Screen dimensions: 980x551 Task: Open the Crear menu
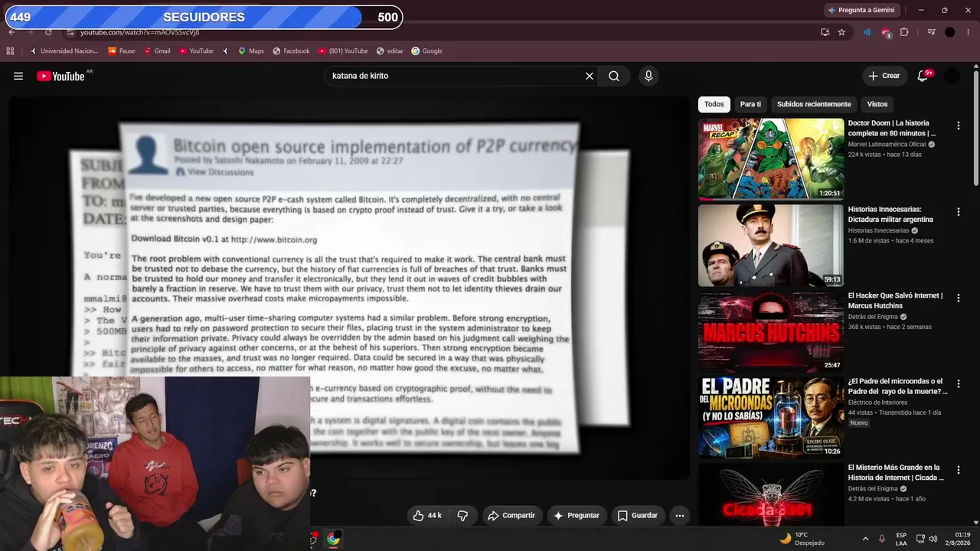pos(884,76)
